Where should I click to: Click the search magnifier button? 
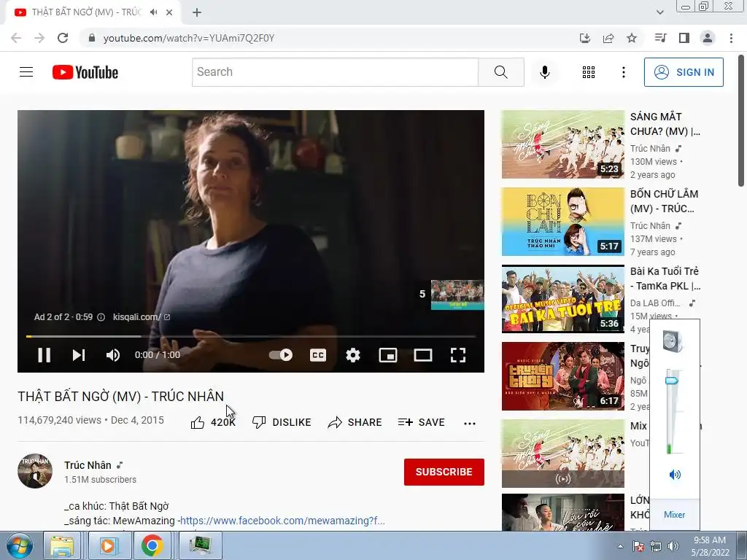500,72
